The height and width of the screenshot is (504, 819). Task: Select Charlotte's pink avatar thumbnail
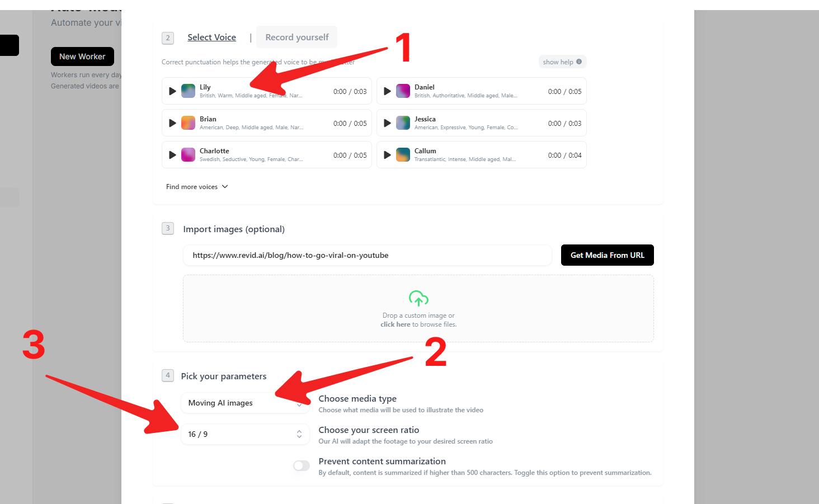(189, 155)
